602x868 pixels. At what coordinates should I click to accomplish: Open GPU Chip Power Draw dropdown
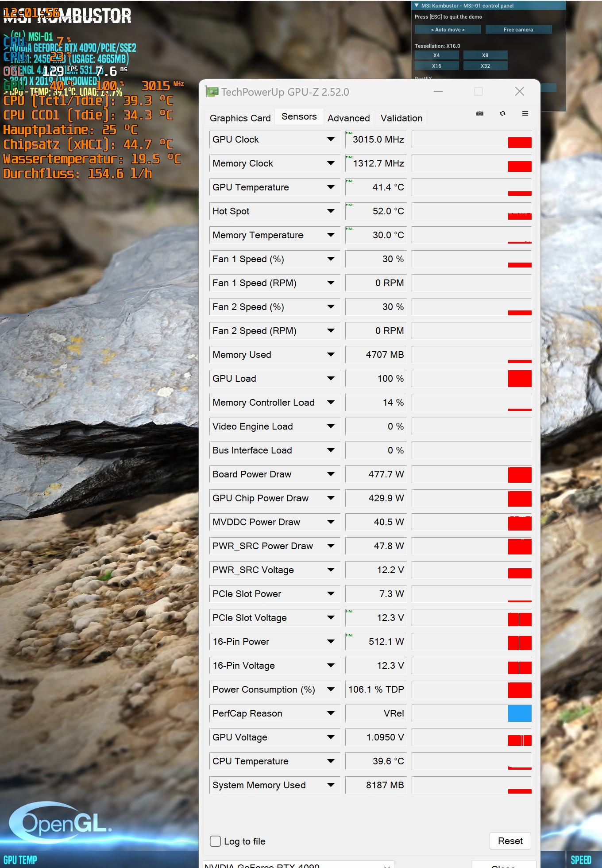pyautogui.click(x=331, y=498)
